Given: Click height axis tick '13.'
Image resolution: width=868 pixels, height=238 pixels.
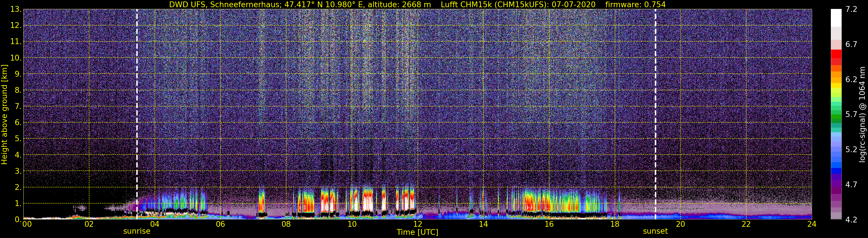Looking at the screenshot, I should coord(16,9).
